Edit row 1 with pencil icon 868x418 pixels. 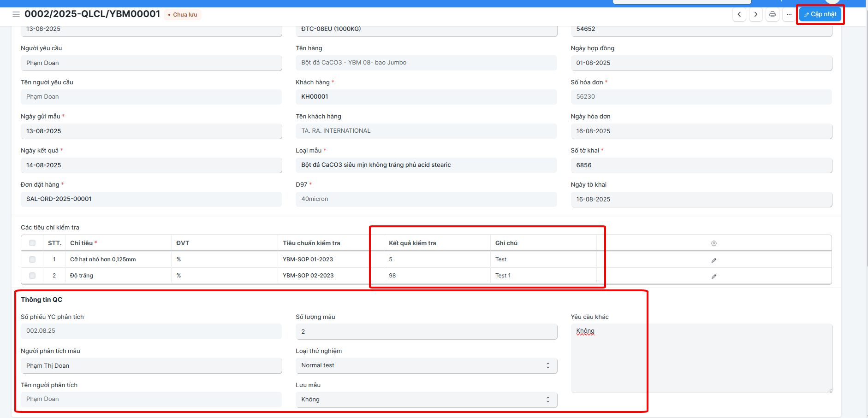(714, 260)
